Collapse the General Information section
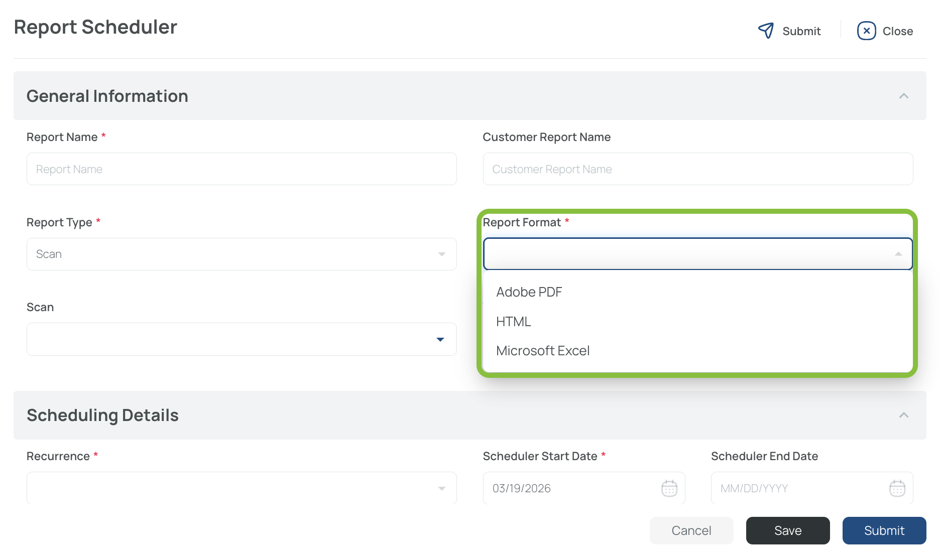This screenshot has height=560, width=940. point(903,96)
